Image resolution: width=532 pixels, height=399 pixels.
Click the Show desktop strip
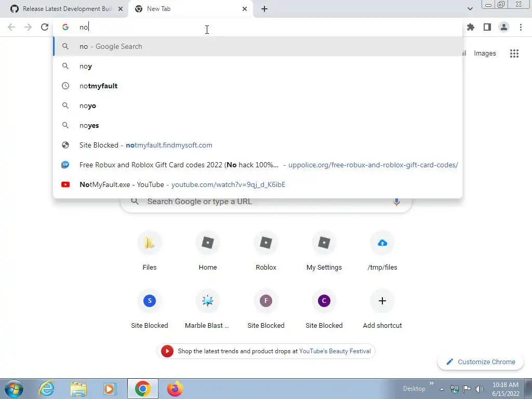528,389
